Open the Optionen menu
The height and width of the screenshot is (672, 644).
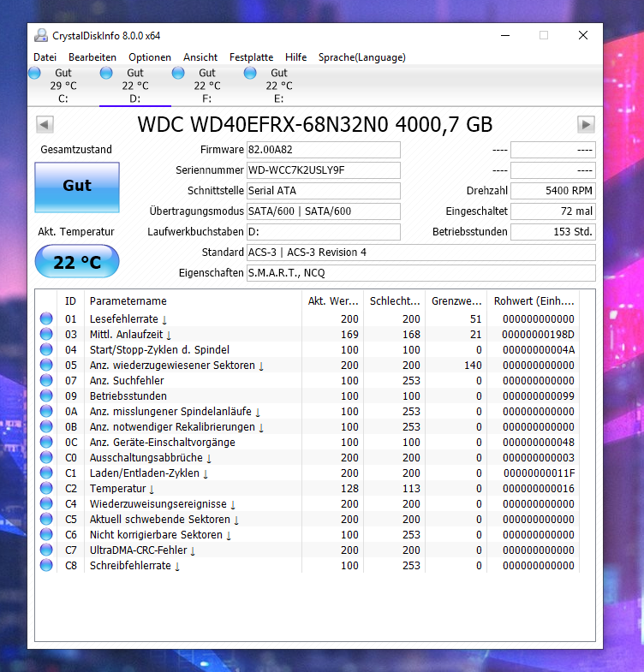pos(150,57)
